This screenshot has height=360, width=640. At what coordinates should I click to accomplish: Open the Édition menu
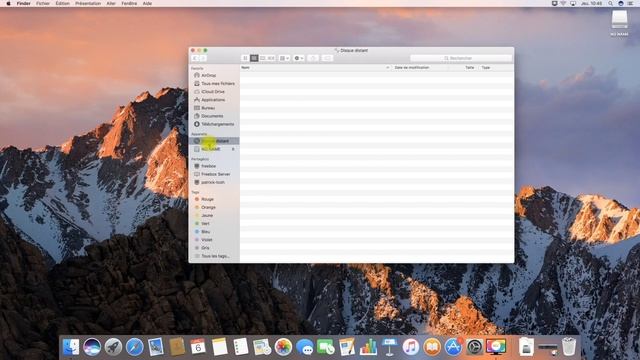[x=62, y=3]
